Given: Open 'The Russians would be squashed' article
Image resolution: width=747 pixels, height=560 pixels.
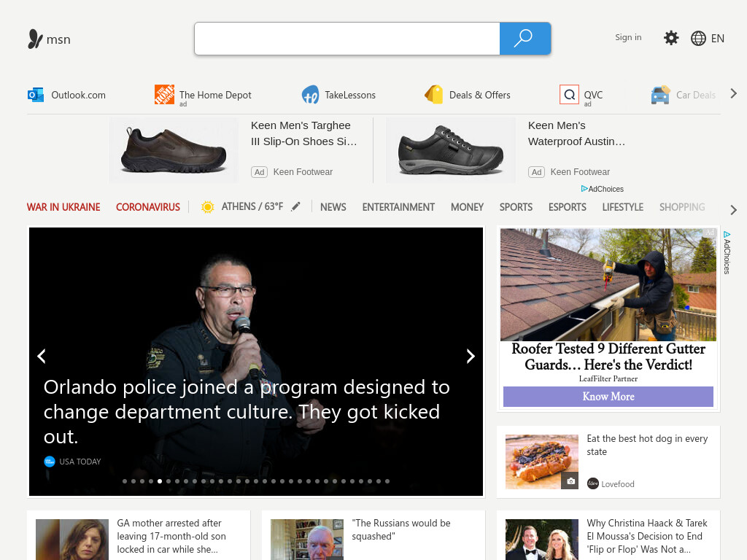Looking at the screenshot, I should point(401,529).
